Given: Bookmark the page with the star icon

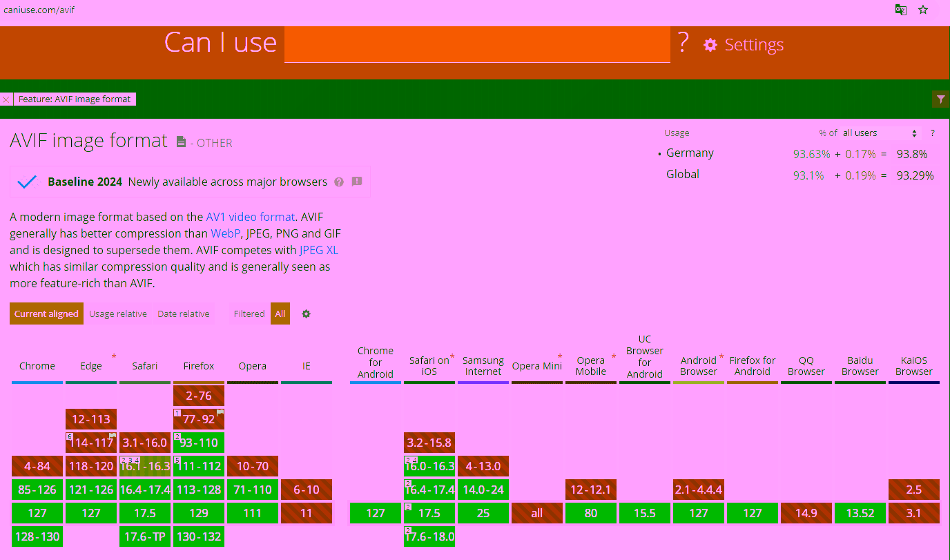Looking at the screenshot, I should 923,10.
